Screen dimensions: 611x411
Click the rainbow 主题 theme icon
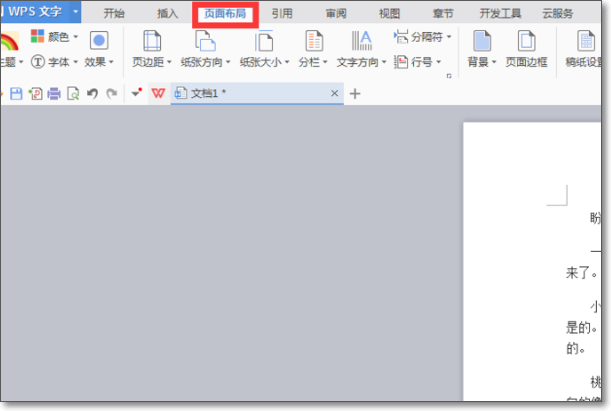pyautogui.click(x=9, y=42)
